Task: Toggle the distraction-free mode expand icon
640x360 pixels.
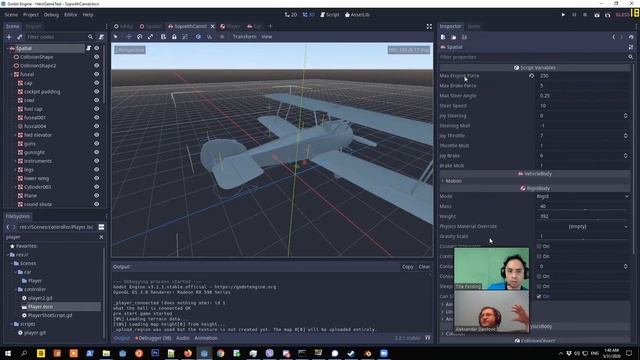Action: tap(429, 26)
